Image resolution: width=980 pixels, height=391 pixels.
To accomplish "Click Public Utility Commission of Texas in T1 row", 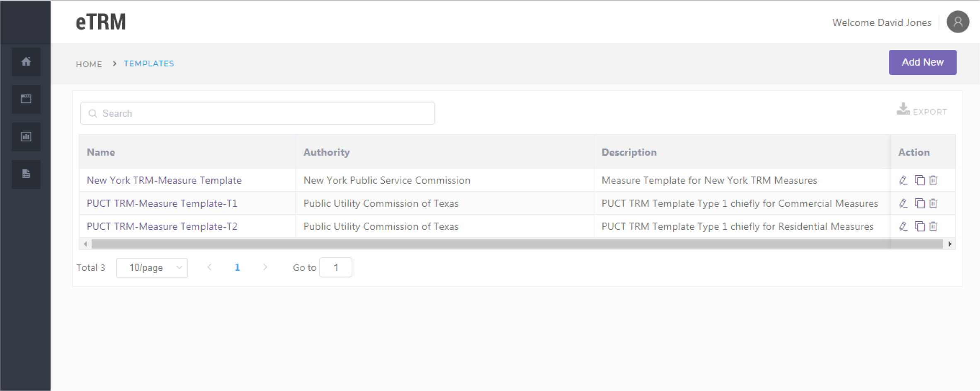I will pyautogui.click(x=381, y=203).
